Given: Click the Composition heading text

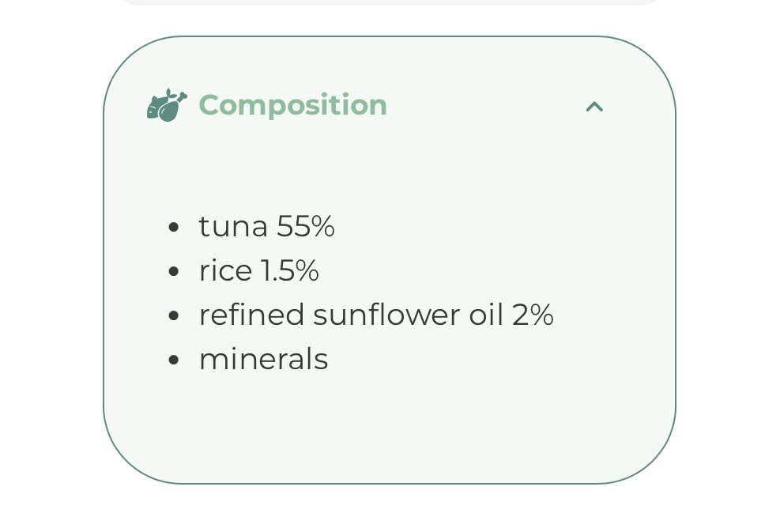Looking at the screenshot, I should coord(292,105).
